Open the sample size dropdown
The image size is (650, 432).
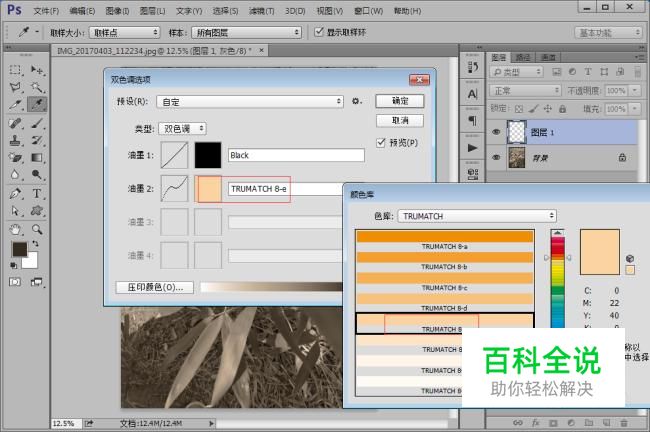[x=124, y=32]
